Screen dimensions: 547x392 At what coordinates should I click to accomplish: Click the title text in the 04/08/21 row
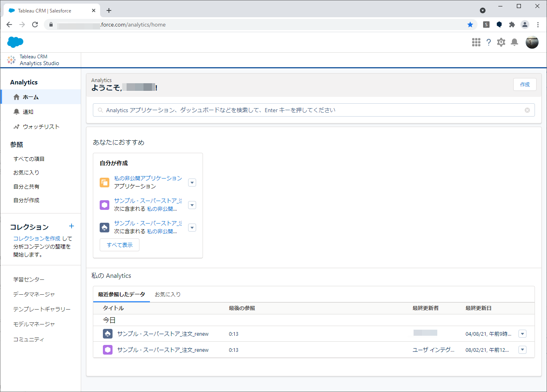click(x=163, y=334)
